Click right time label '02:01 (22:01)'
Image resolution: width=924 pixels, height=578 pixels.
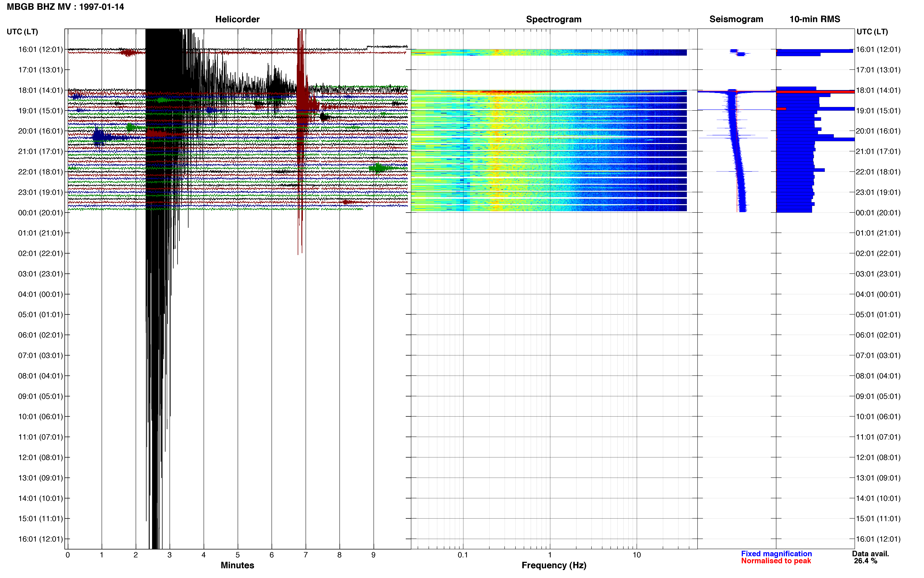pos(878,253)
